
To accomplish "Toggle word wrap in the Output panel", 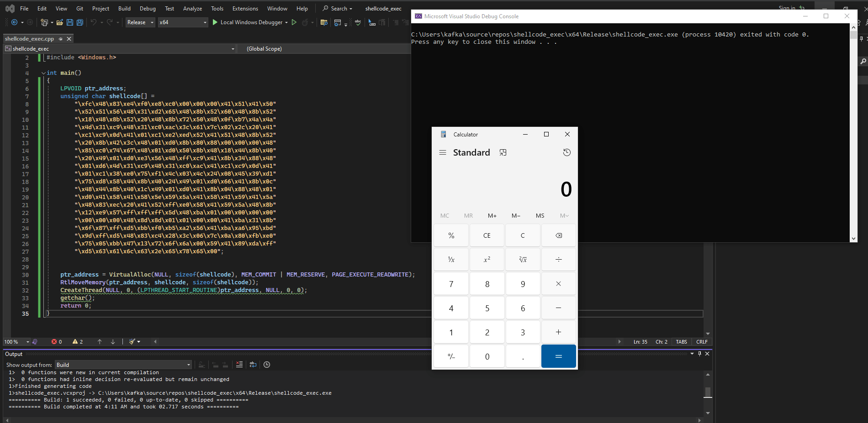I will point(253,365).
